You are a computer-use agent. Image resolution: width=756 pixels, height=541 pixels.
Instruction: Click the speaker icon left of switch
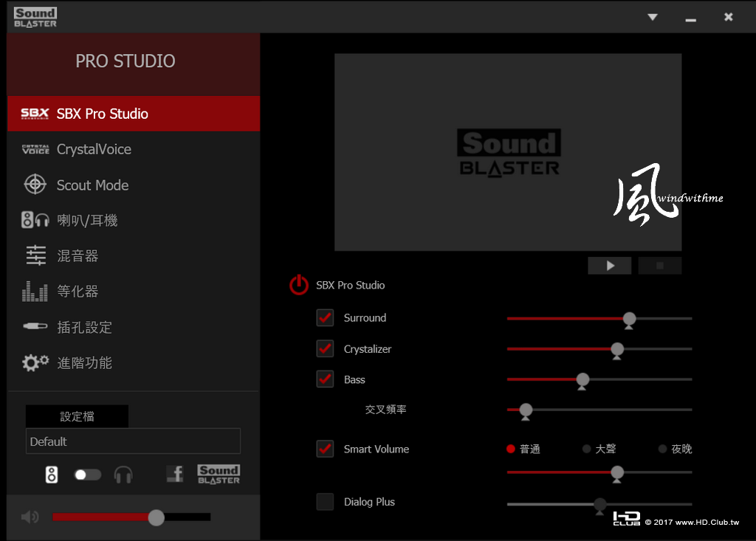pos(51,475)
